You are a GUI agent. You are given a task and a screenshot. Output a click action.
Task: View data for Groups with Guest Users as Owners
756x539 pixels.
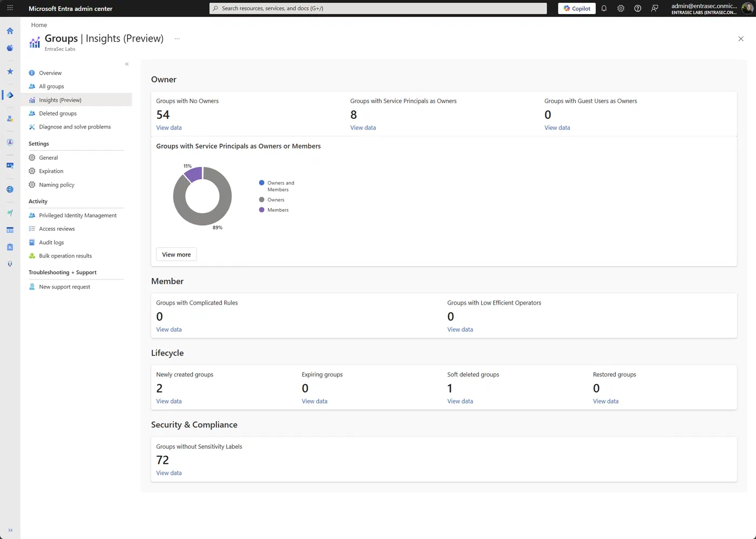pyautogui.click(x=557, y=128)
